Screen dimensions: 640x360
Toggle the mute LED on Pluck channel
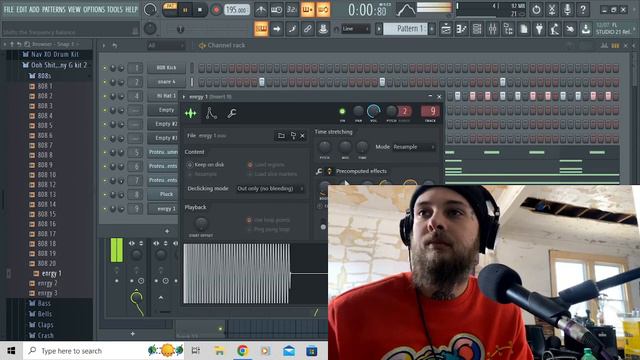point(105,195)
